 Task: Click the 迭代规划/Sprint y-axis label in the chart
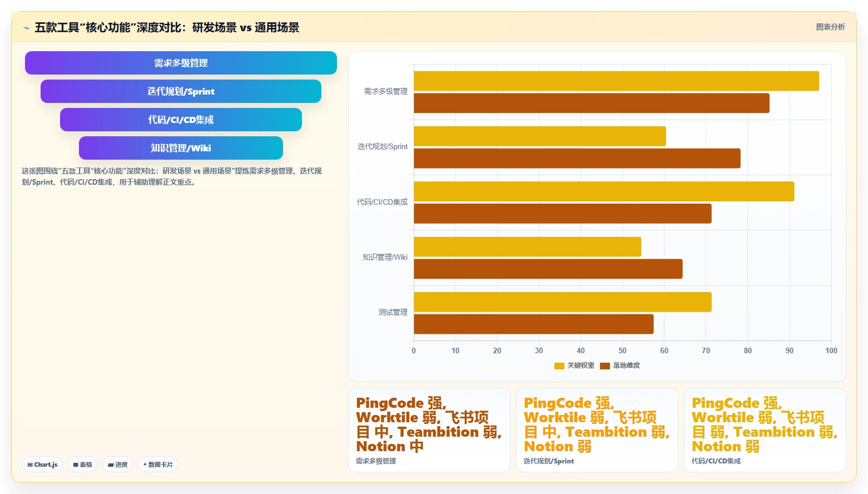coord(383,147)
